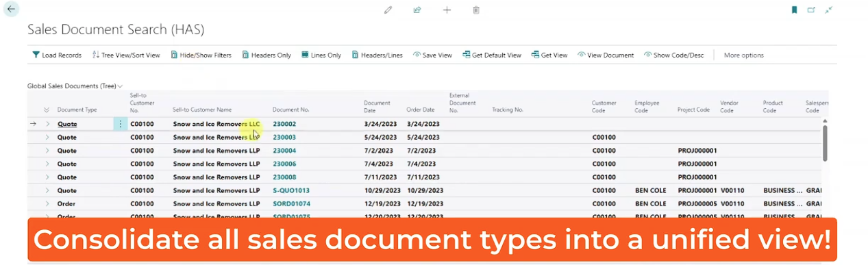Click Get Default View
868x265 pixels.
tap(492, 55)
